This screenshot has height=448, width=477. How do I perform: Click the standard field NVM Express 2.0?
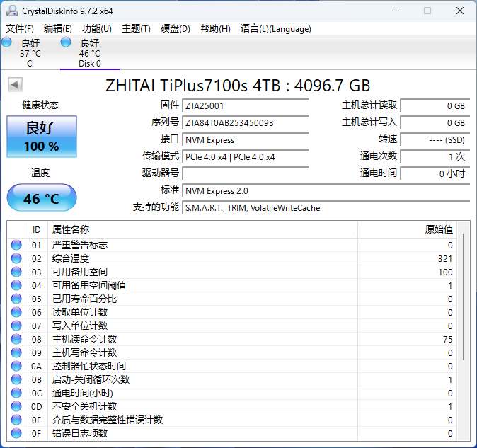[x=326, y=191]
